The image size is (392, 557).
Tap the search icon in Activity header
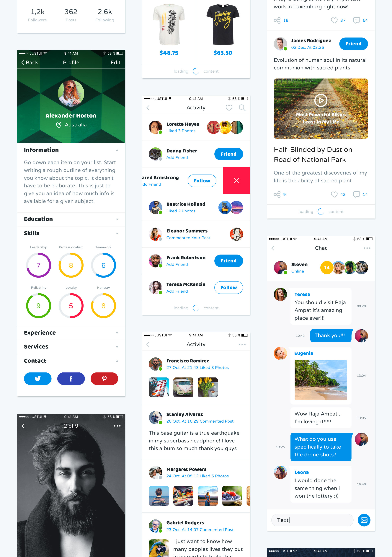(242, 108)
